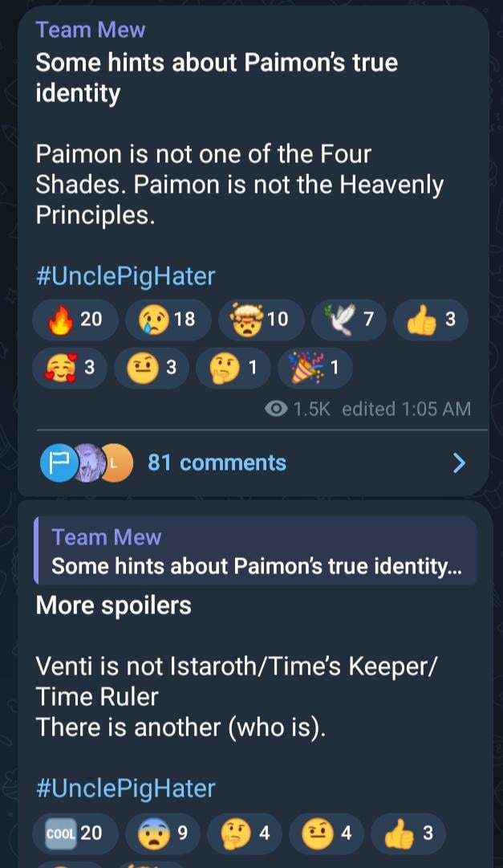Tap the fire reaction with 20
The width and height of the screenshot is (503, 868).
tap(75, 319)
